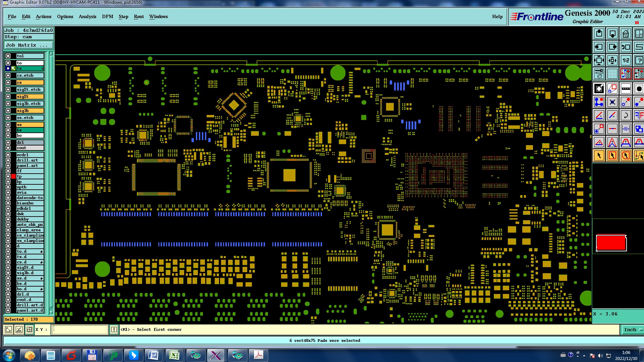
Task: Toggle the checkbox for layer rout
Action: (x=8, y=148)
